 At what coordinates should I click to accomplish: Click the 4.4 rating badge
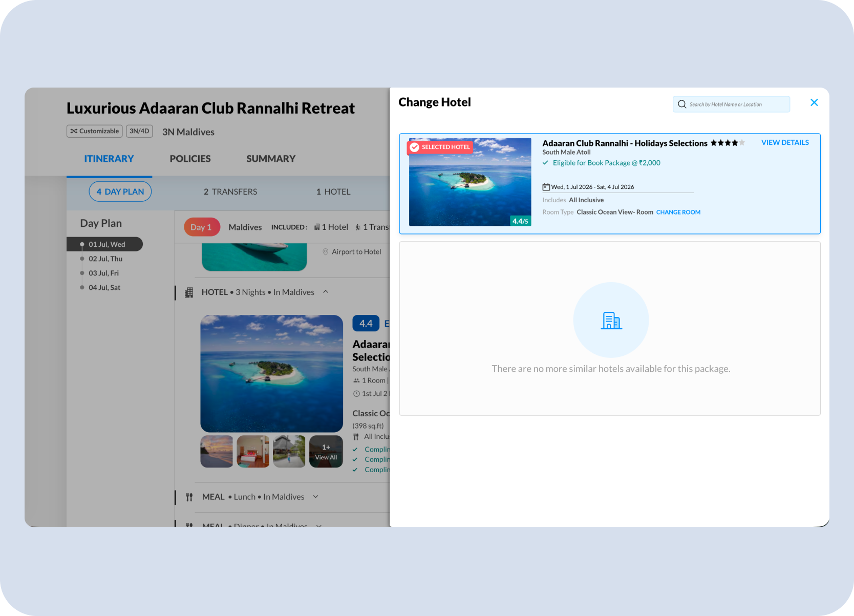366,323
